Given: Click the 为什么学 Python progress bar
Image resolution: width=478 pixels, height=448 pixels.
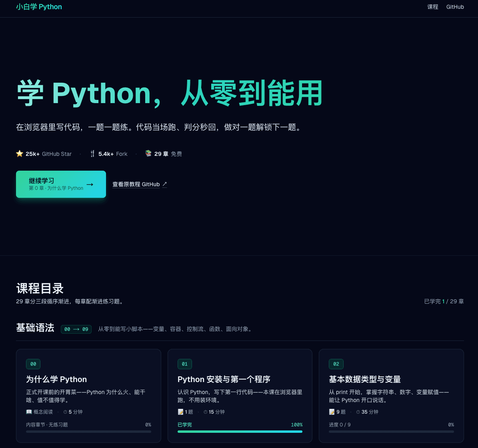Looking at the screenshot, I should click(88, 432).
